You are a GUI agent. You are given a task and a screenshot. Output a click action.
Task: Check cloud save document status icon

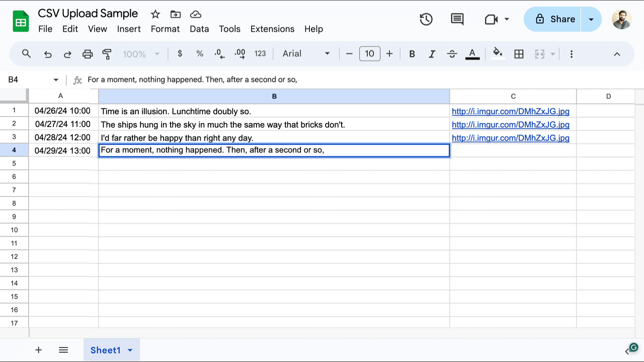coord(196,14)
